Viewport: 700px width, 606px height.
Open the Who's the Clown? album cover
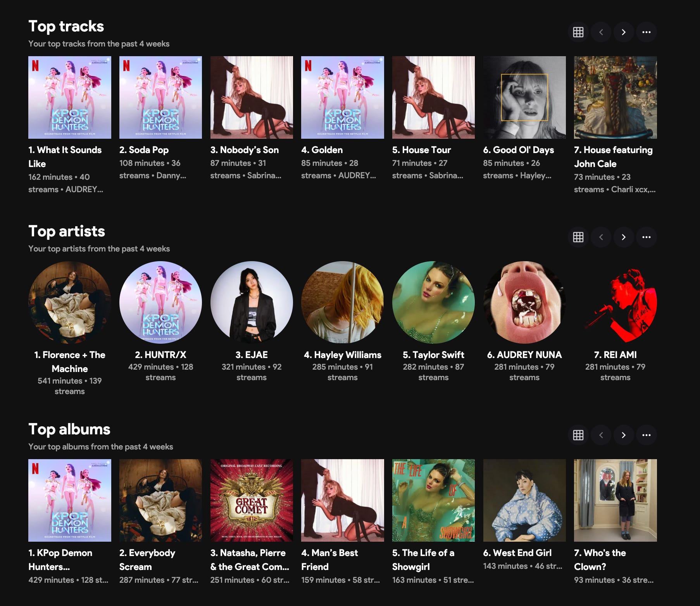click(616, 500)
